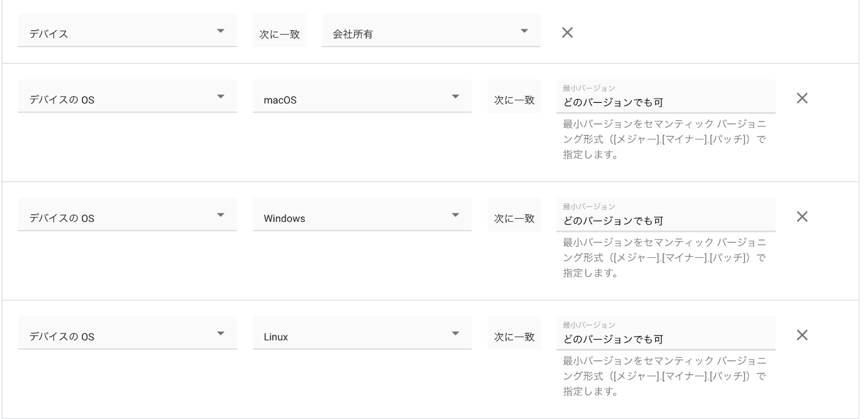Delete the Windows condition row

[802, 216]
